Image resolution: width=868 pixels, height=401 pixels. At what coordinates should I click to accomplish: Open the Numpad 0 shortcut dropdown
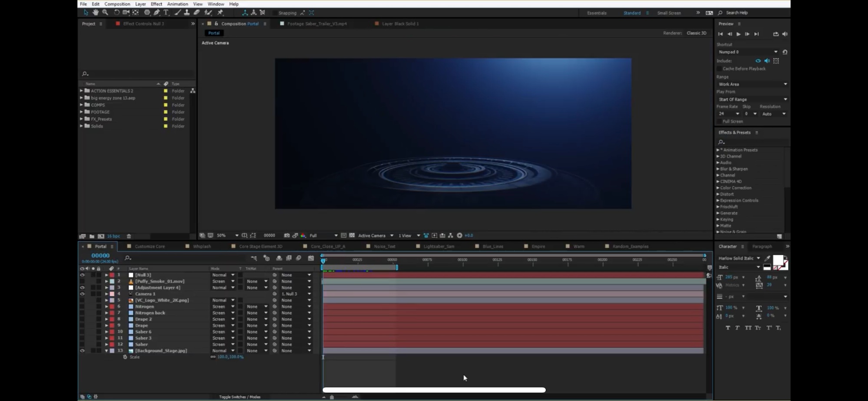coord(748,52)
